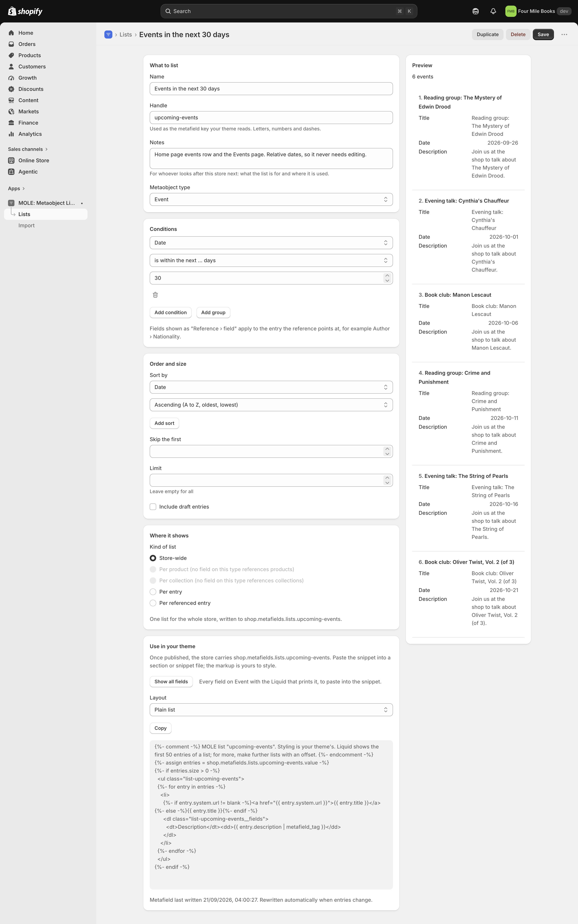Click the Analytics chart icon
Image resolution: width=578 pixels, height=924 pixels.
point(11,134)
